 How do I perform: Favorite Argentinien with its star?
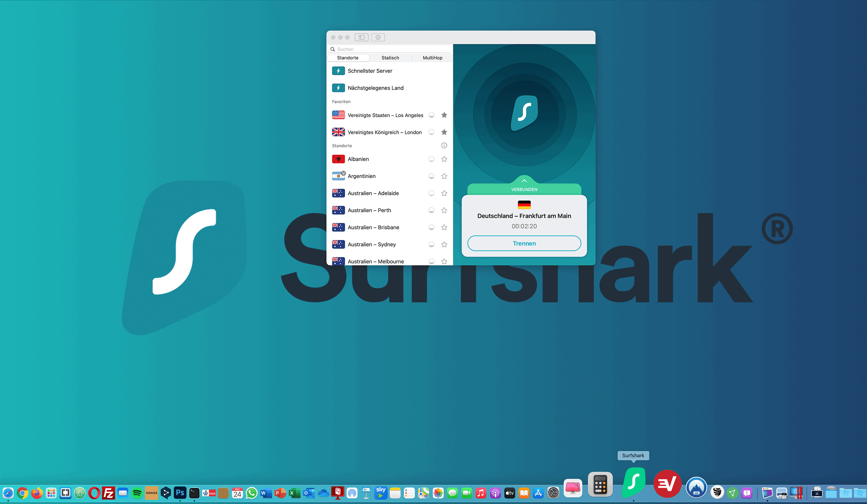point(444,176)
